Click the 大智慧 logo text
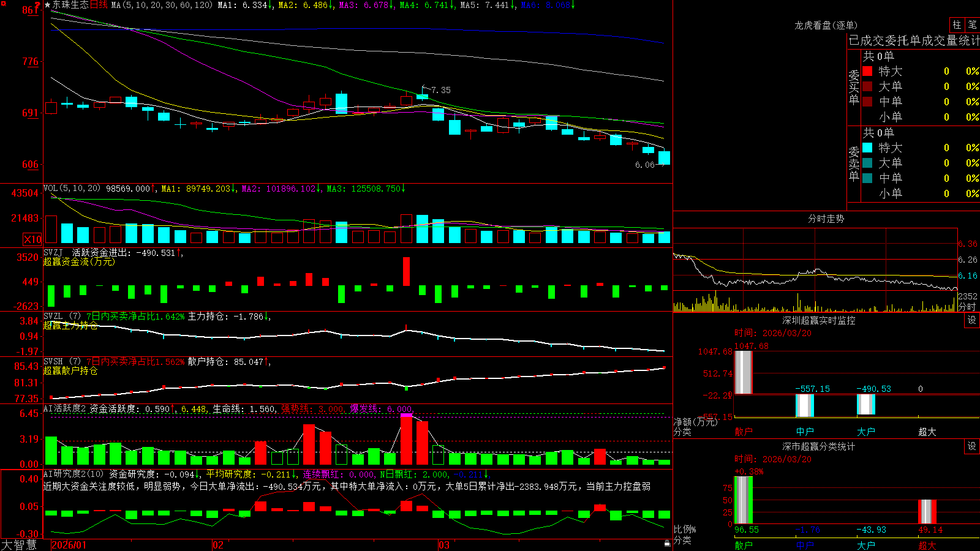This screenshot has width=980, height=551. point(19,545)
